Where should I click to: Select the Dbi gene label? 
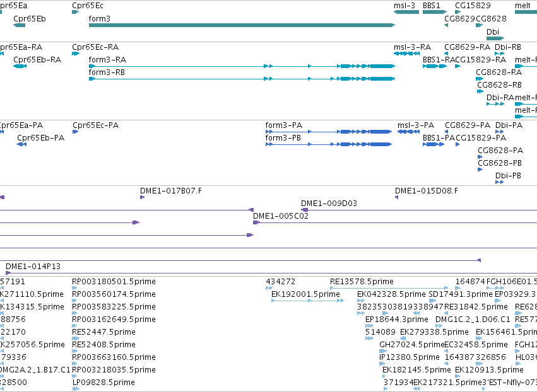point(493,32)
